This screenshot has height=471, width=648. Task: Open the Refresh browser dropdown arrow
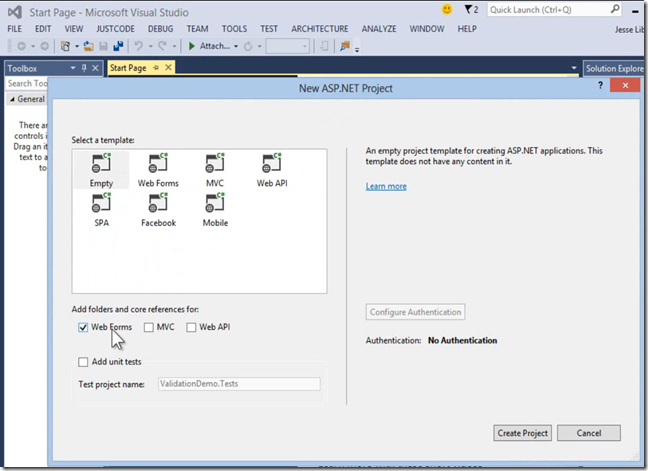click(x=260, y=46)
